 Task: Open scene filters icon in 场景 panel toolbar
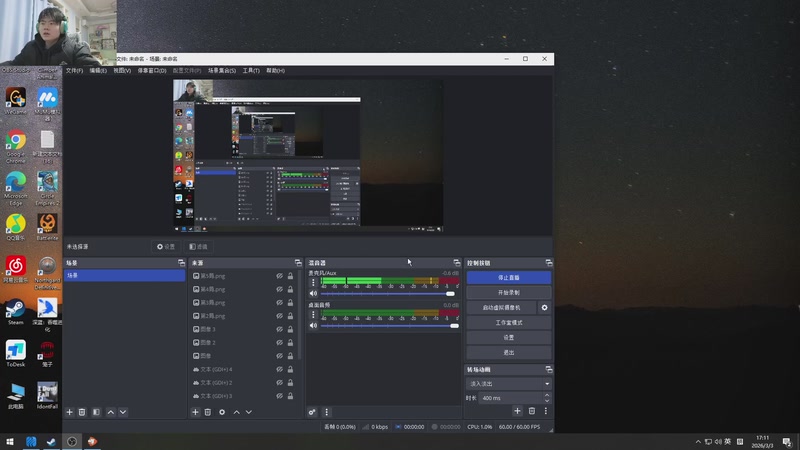96,412
